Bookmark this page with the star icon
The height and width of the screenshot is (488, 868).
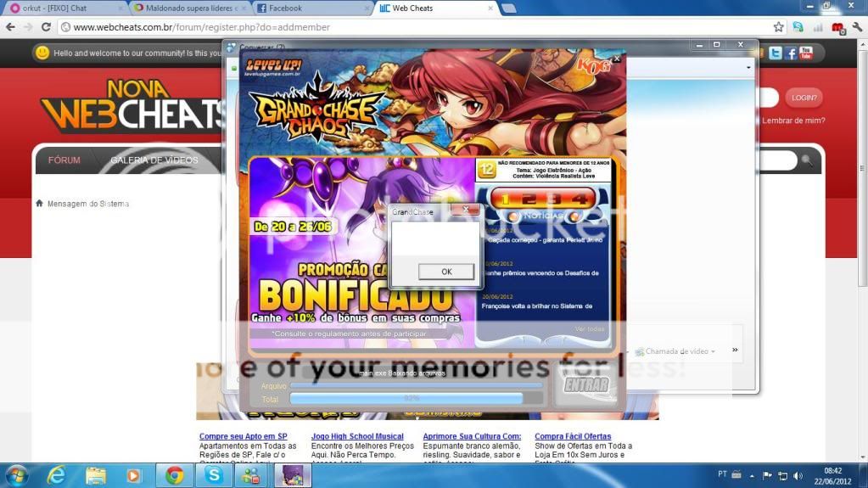(x=778, y=27)
